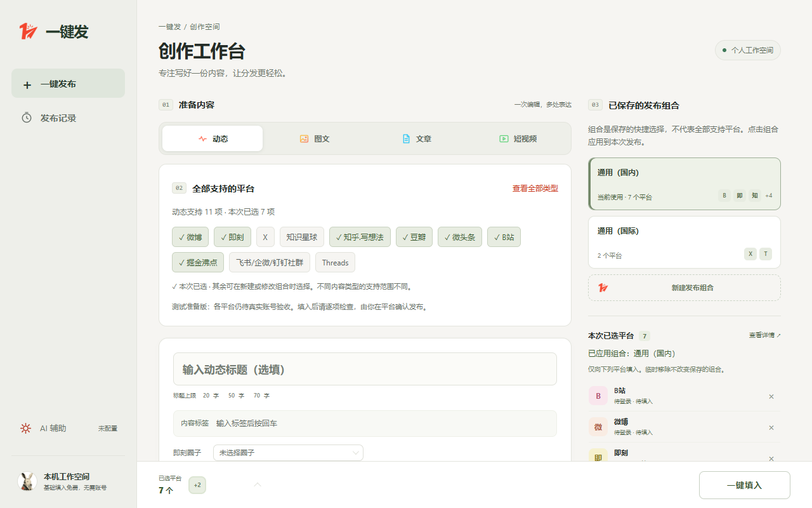Click the T badge in 通用（国际）card
812x508 pixels.
coord(766,254)
